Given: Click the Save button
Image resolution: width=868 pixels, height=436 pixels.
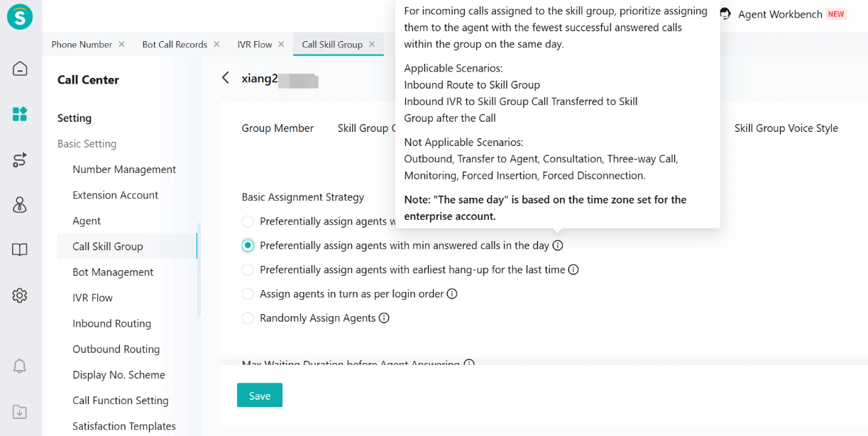Looking at the screenshot, I should point(260,396).
